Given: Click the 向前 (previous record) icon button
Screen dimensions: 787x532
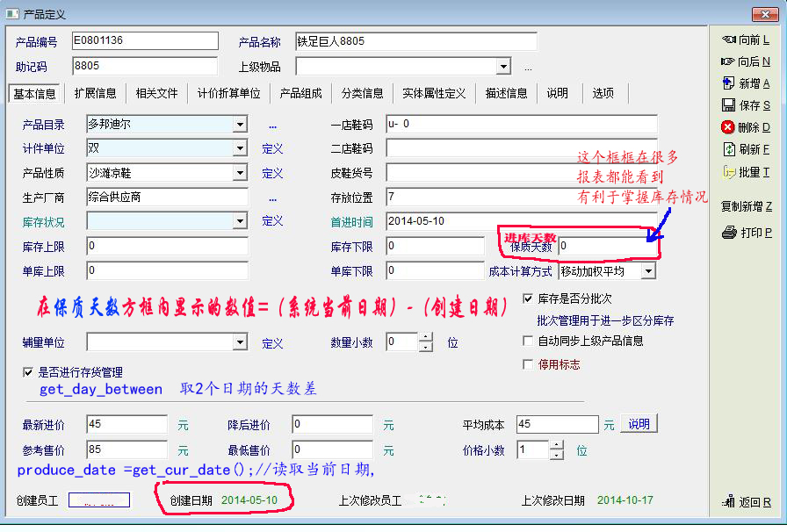Looking at the screenshot, I should point(728,40).
